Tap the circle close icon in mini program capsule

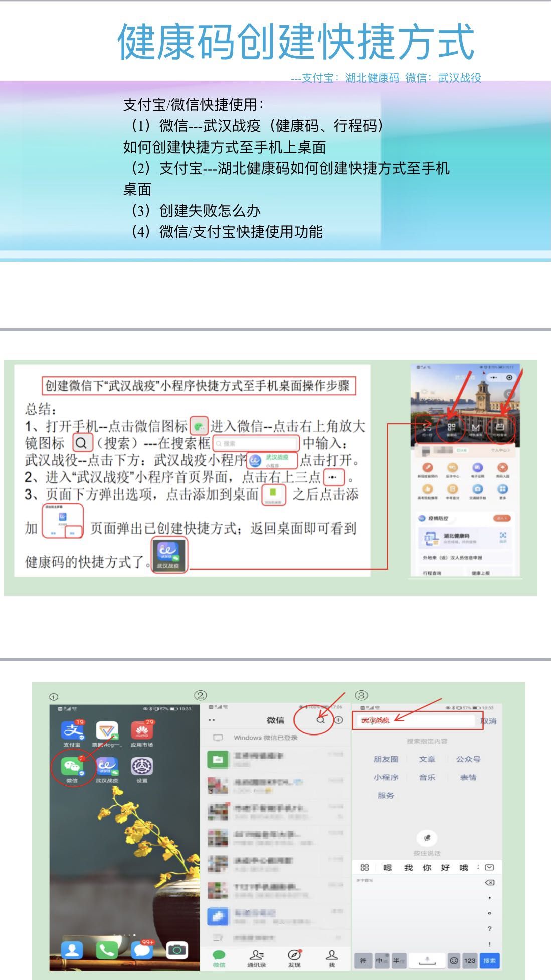pyautogui.click(x=509, y=378)
